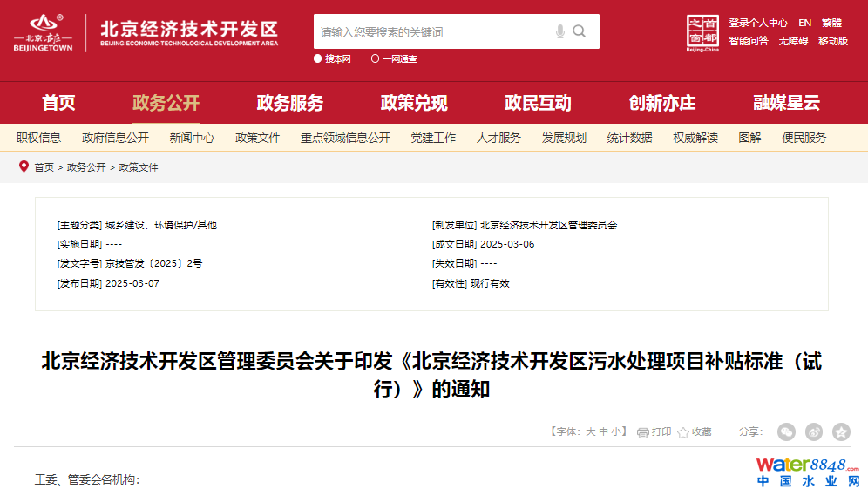Click the 收藏 favorite star icon
This screenshot has width=868, height=496.
click(683, 432)
